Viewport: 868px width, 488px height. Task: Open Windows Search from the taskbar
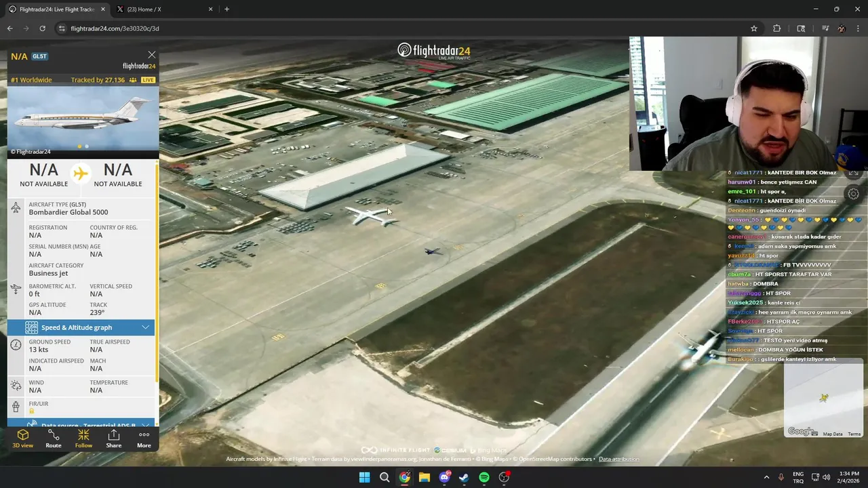384,477
